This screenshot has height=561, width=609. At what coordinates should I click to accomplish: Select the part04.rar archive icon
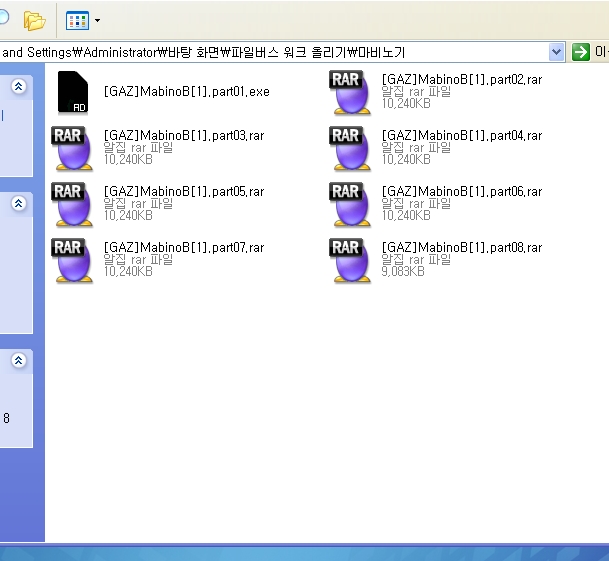350,148
